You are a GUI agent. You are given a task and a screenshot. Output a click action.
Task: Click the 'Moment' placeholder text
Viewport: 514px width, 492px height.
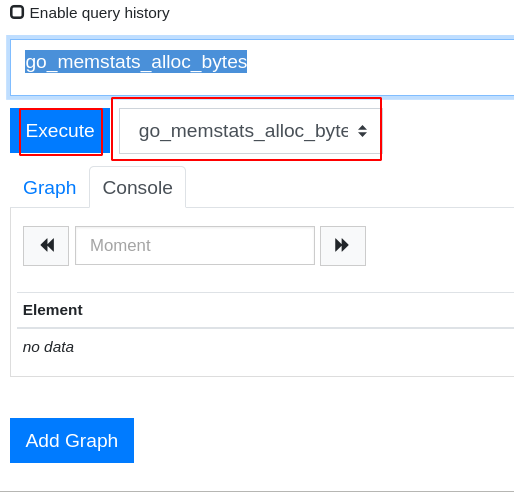pos(120,246)
